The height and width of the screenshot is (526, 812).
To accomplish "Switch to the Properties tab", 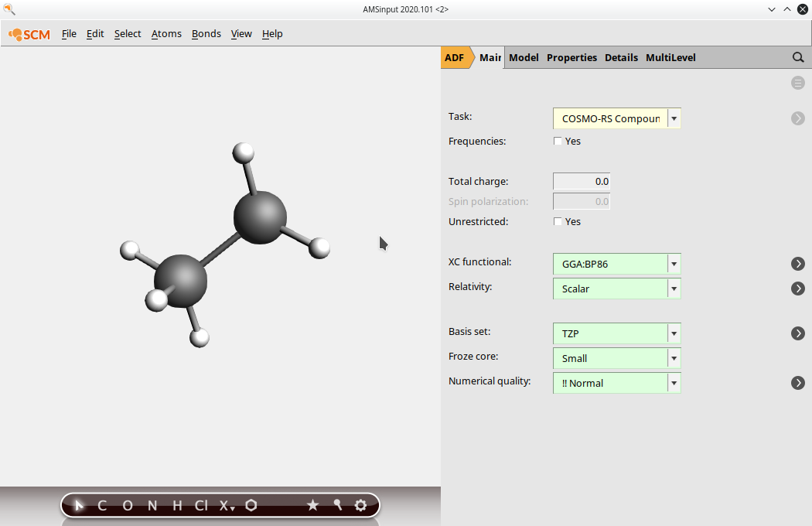I will [571, 57].
